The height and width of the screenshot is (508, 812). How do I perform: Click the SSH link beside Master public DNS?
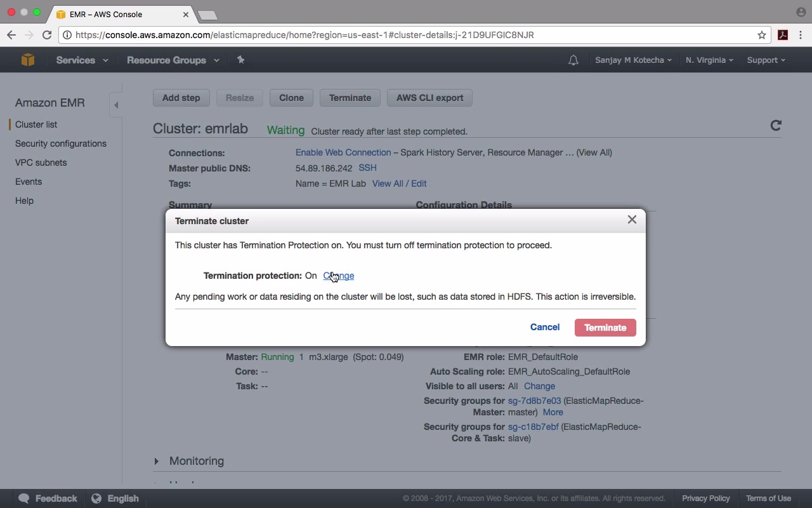pos(367,168)
